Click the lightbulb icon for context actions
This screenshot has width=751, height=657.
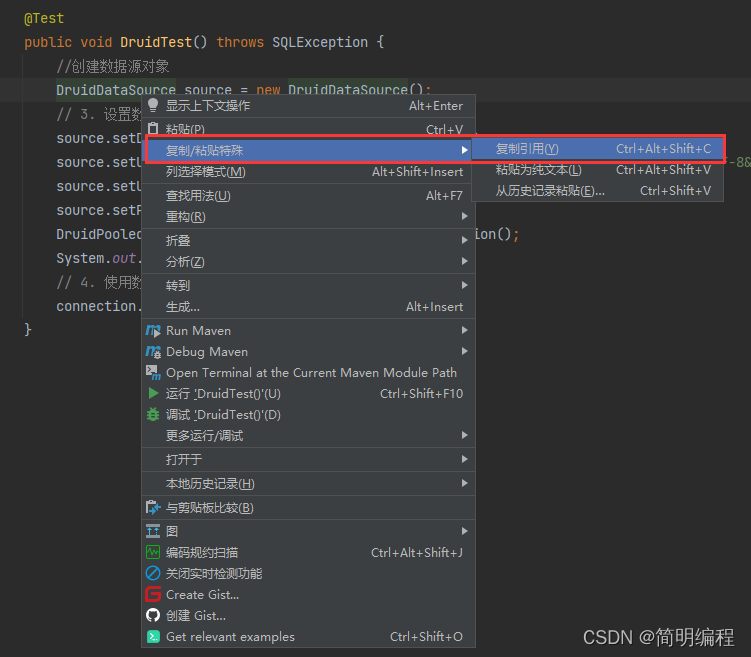pyautogui.click(x=153, y=105)
